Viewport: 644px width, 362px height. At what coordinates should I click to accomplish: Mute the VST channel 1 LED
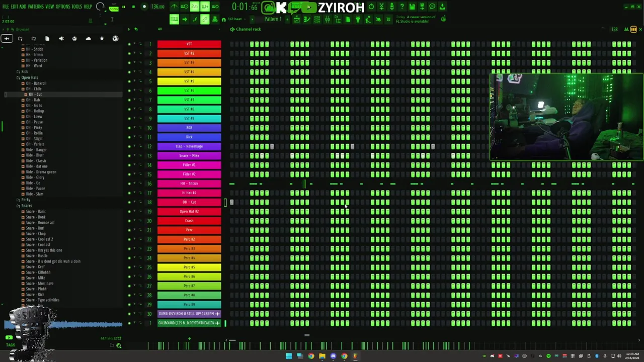(129, 44)
